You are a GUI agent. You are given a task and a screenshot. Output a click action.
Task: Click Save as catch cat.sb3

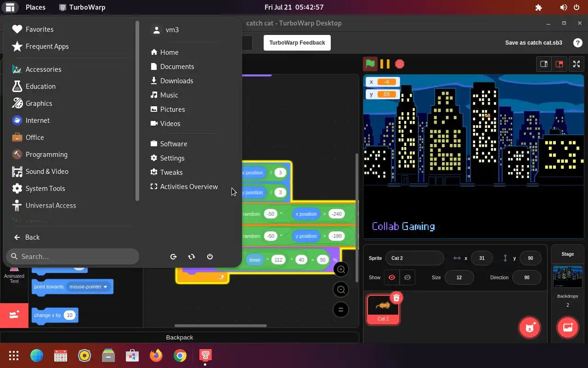533,43
